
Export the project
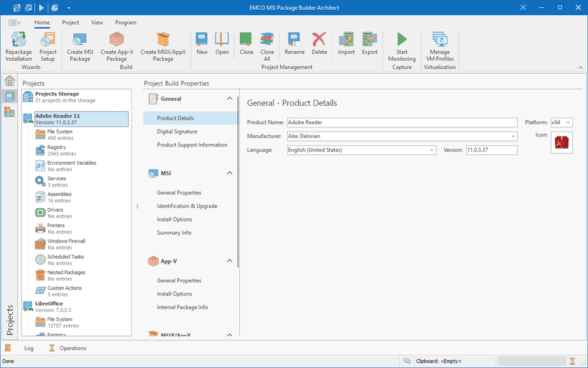click(369, 44)
